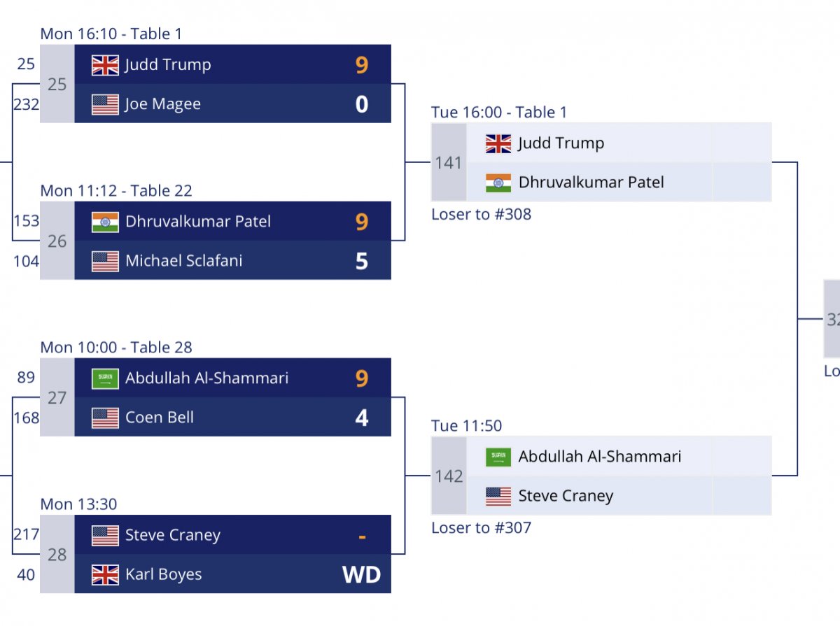Open Judd Trump's profile in match 141
Image resolution: width=840 pixels, height=626 pixels.
click(561, 143)
